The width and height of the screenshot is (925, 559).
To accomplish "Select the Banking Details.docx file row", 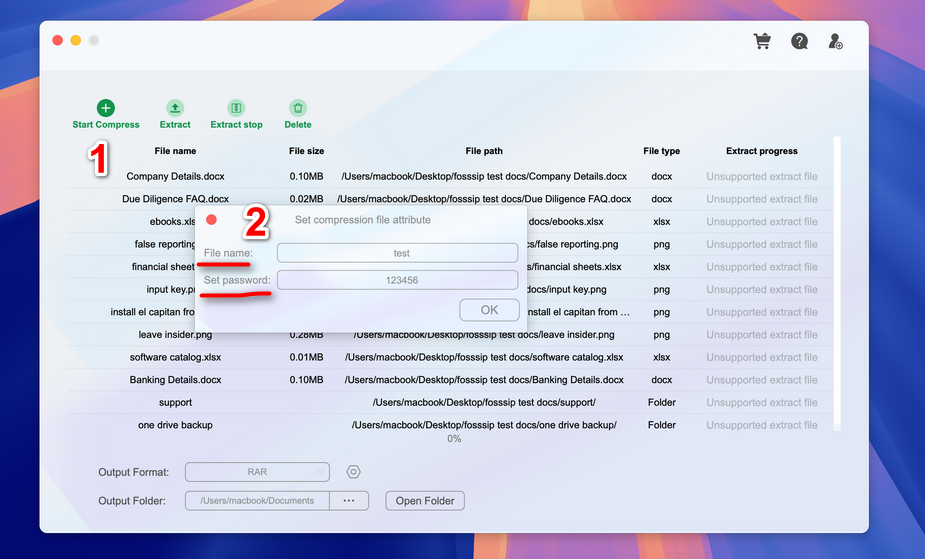I will coord(176,380).
